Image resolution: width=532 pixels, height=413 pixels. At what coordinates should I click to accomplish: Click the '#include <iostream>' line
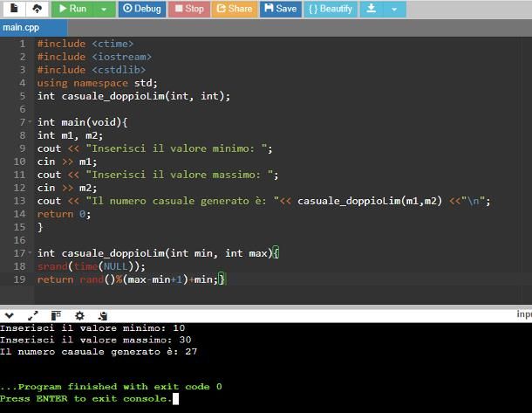click(95, 57)
